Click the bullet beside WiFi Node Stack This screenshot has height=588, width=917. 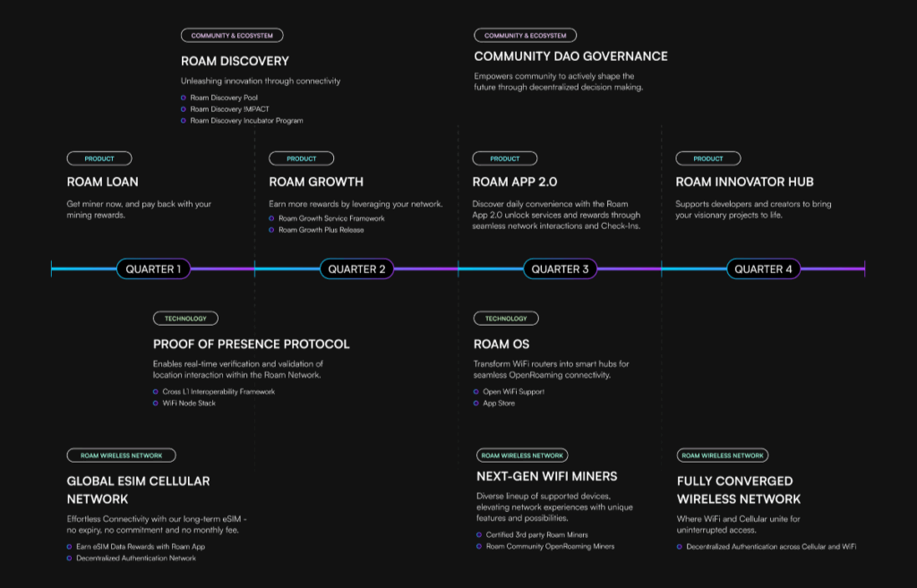click(156, 404)
